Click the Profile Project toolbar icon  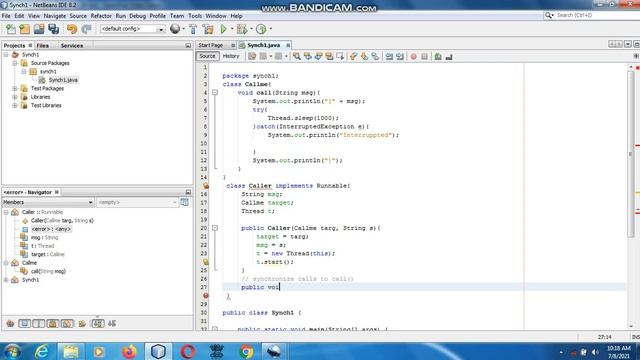pyautogui.click(x=261, y=29)
